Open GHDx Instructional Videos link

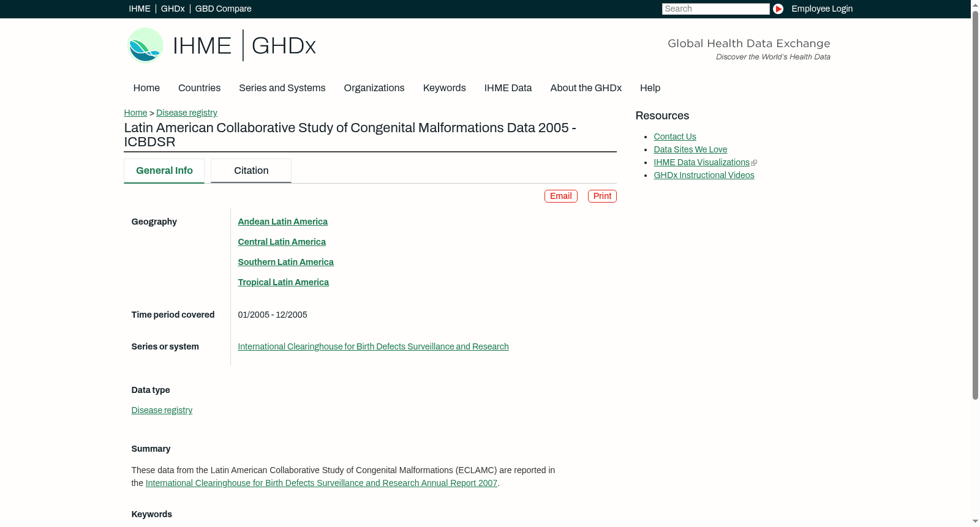click(x=704, y=175)
